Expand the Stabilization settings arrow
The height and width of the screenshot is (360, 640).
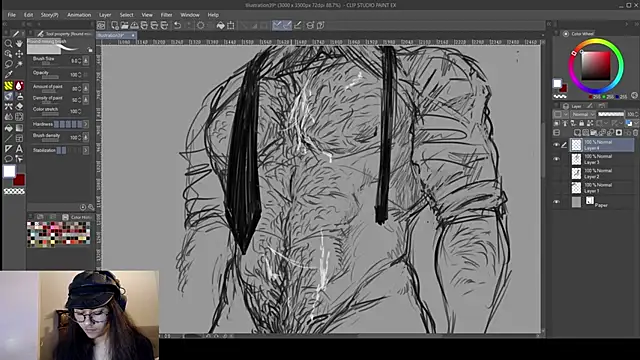(86, 151)
